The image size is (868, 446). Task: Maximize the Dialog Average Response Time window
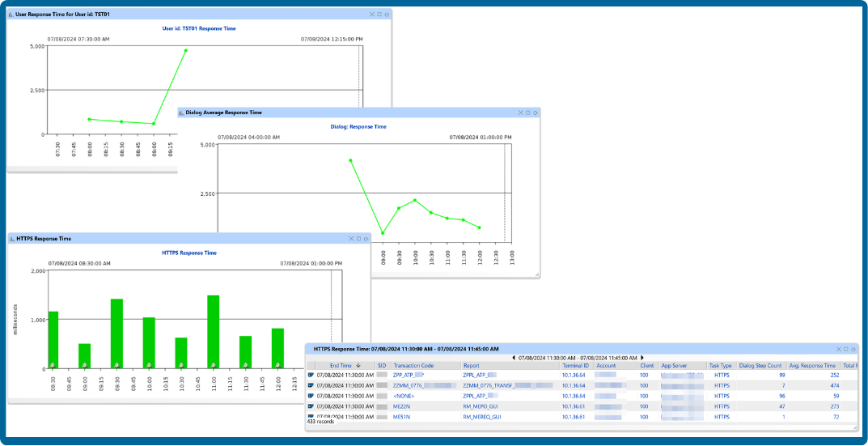click(528, 113)
